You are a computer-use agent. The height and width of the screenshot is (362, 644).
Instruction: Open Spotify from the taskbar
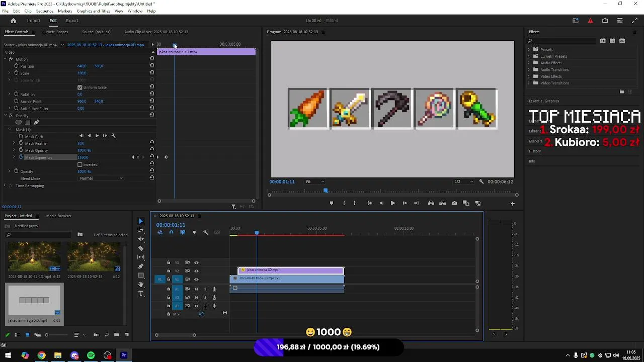[91, 355]
